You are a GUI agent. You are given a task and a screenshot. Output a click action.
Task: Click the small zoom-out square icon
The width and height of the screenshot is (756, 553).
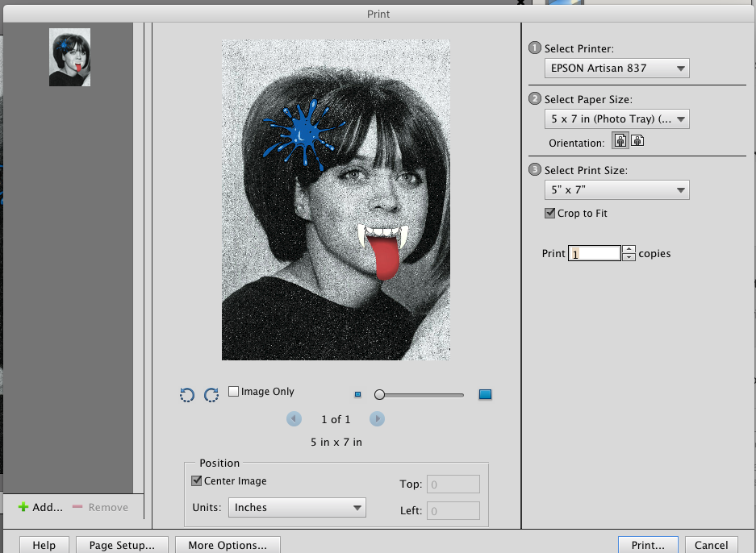pos(357,394)
